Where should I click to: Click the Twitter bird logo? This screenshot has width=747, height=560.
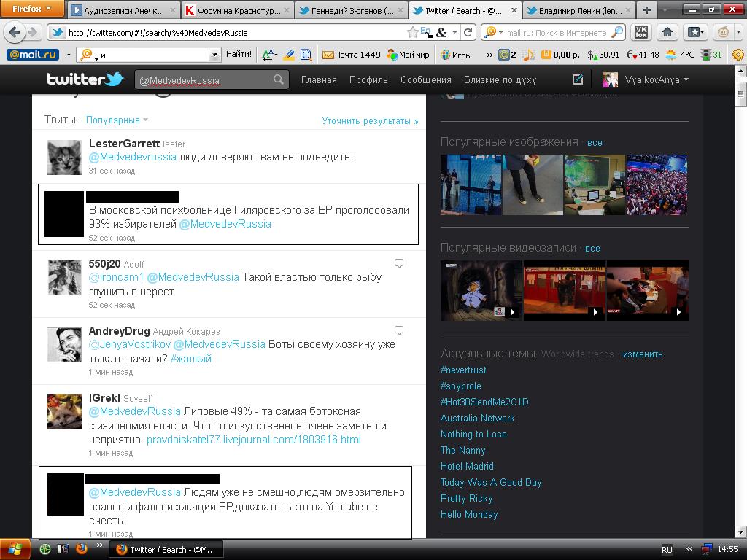coord(85,79)
